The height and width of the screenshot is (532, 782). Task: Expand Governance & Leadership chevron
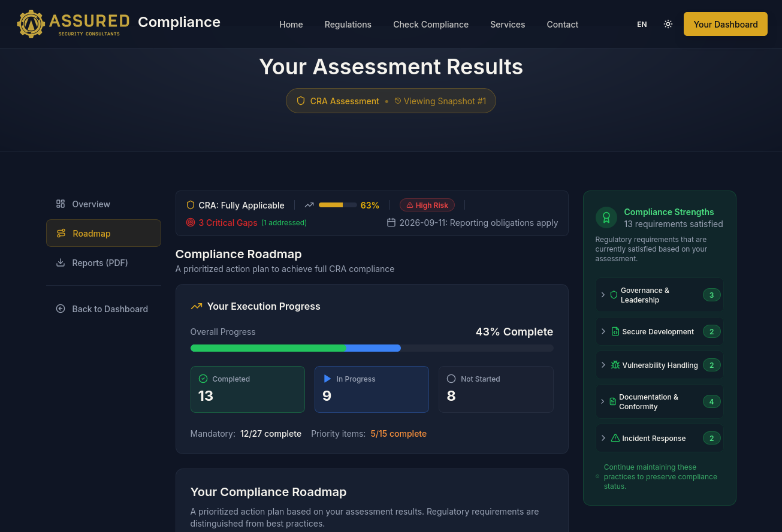(x=603, y=295)
